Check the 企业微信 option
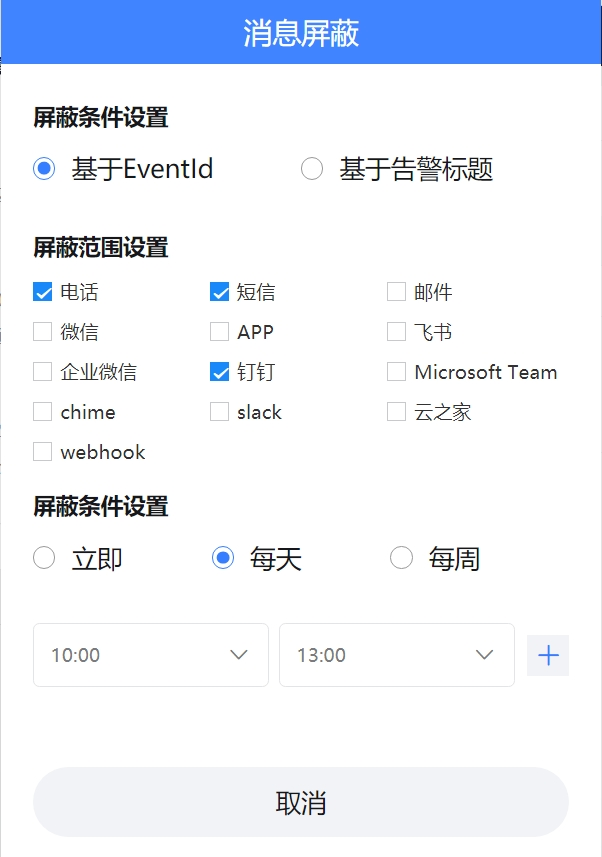 43,372
